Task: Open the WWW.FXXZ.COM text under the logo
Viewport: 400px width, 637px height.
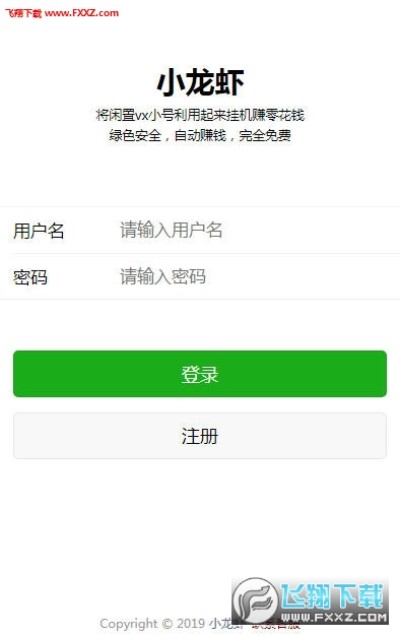Action: coord(334,618)
